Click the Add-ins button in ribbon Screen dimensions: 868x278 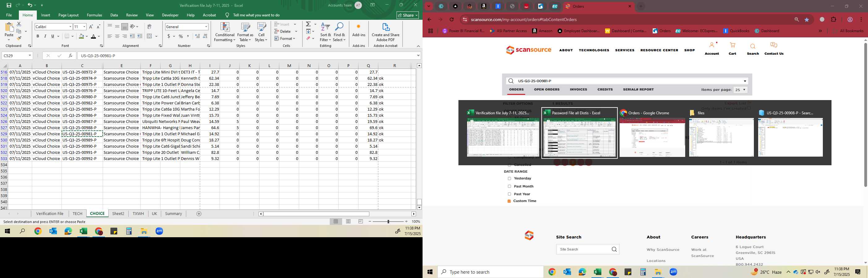[359, 30]
